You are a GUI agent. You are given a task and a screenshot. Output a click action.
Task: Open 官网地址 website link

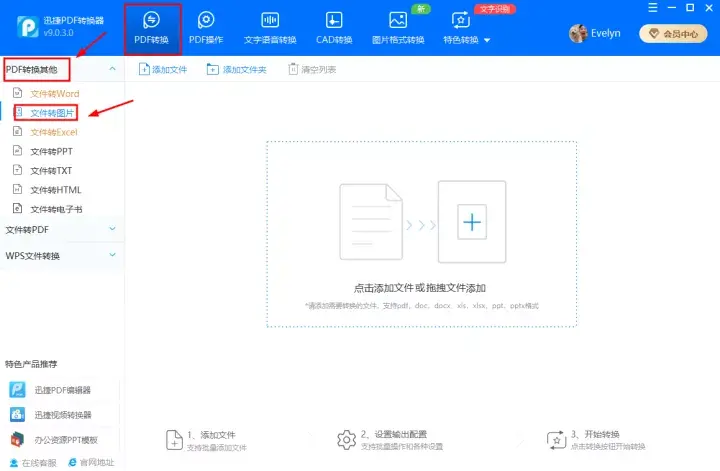click(x=91, y=462)
